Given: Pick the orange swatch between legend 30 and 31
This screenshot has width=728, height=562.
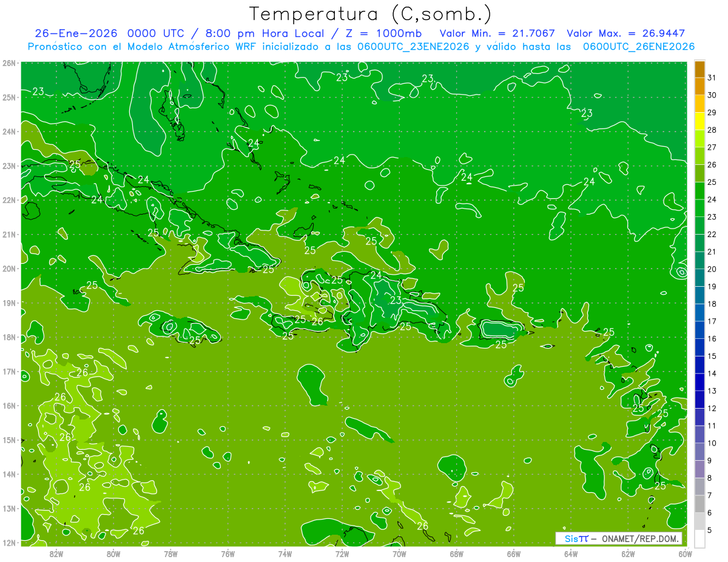Looking at the screenshot, I should click(x=699, y=87).
